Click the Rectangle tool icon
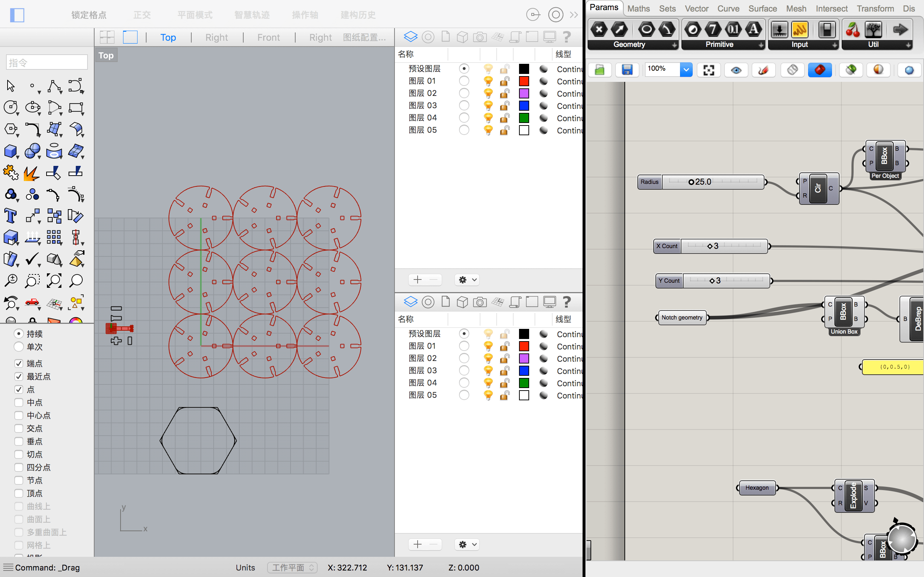This screenshot has width=924, height=577. (x=75, y=108)
